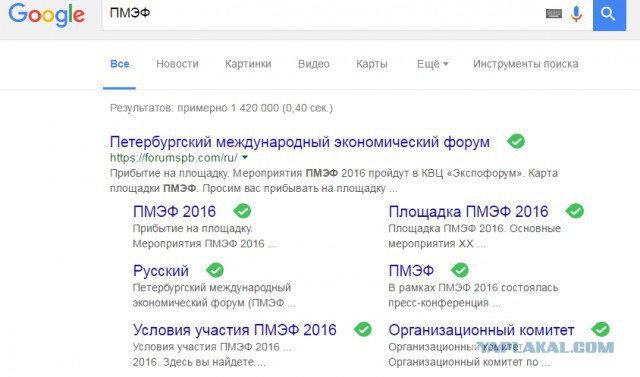640x377 pixels.
Task: Click snippet text 'Прибытие на площадку. Мероприятия ПМЭФ 2016 пройдут'
Action: point(260,173)
